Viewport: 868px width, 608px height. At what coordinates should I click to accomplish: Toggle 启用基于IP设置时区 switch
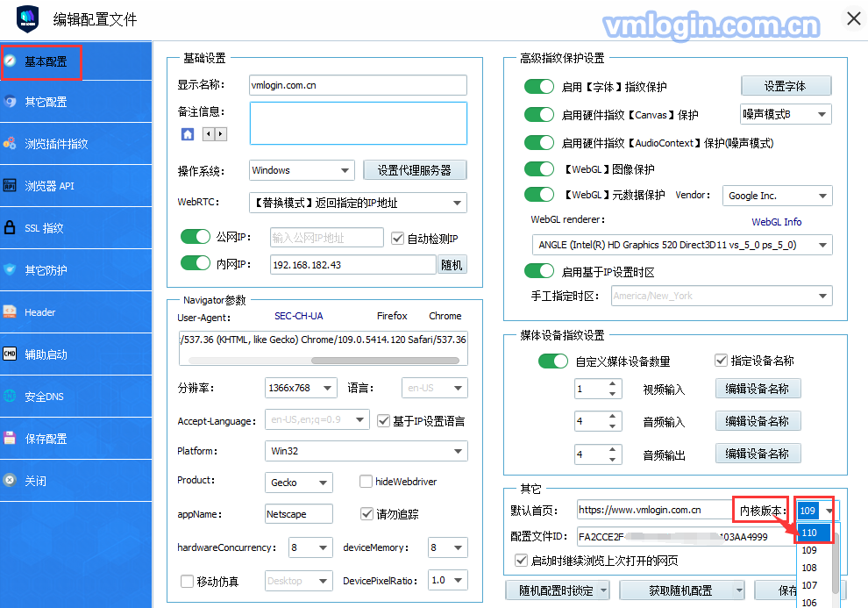(539, 271)
